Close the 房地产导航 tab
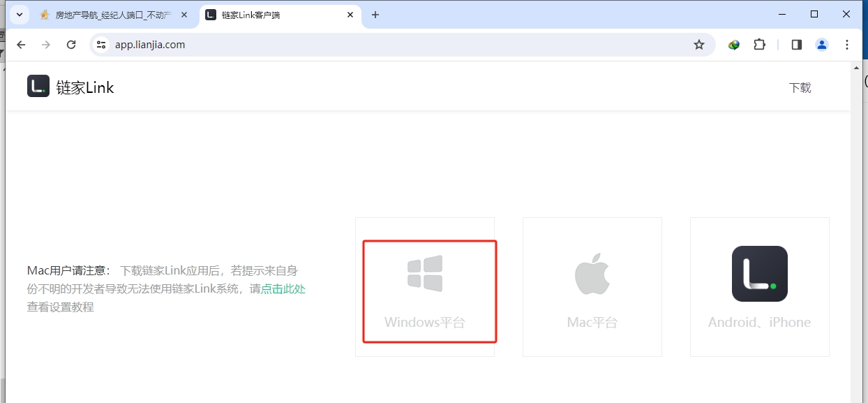The height and width of the screenshot is (403, 868). click(184, 15)
